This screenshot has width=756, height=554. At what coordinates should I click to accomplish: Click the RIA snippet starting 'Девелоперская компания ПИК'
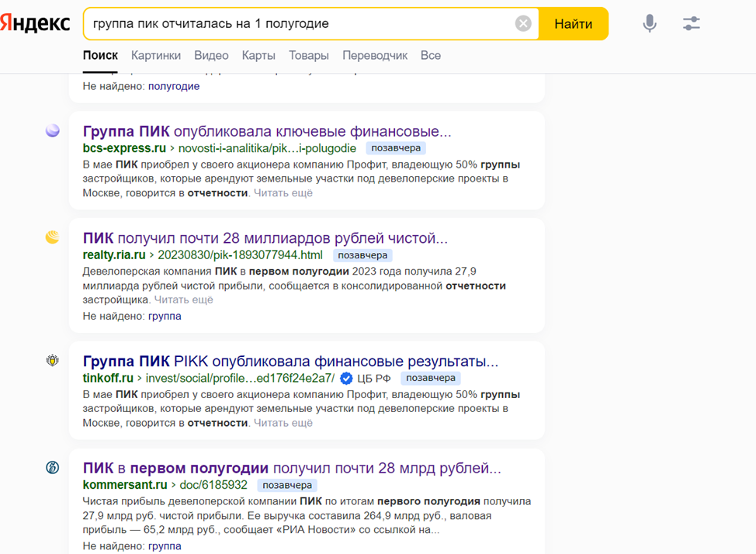294,286
